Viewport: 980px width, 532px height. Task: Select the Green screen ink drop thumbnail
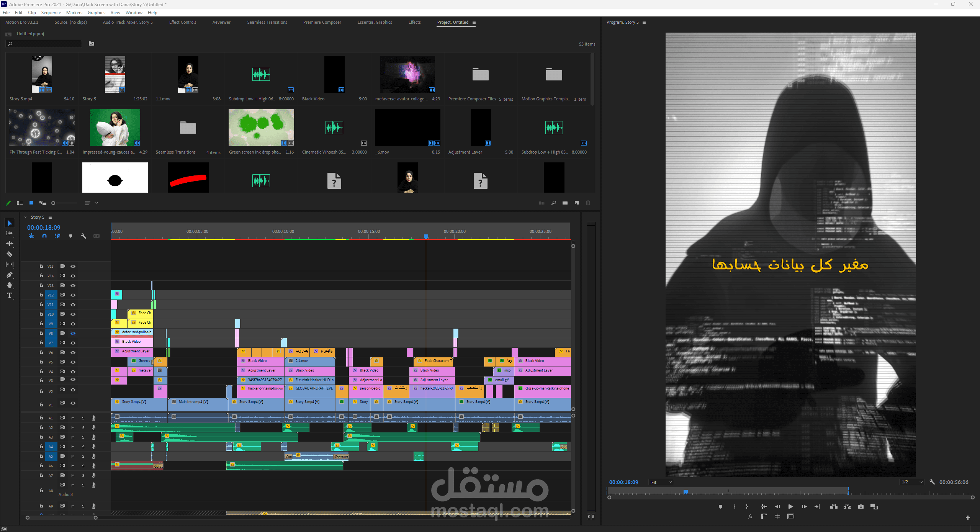pyautogui.click(x=261, y=128)
